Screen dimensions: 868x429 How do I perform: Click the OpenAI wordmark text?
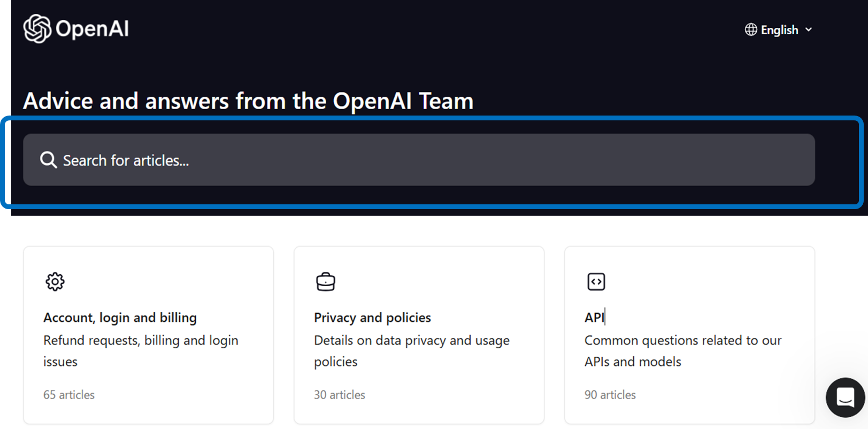point(92,29)
